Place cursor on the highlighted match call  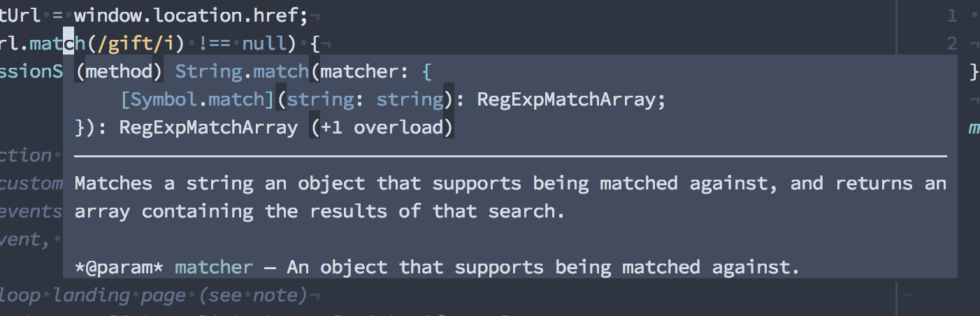pos(58,44)
